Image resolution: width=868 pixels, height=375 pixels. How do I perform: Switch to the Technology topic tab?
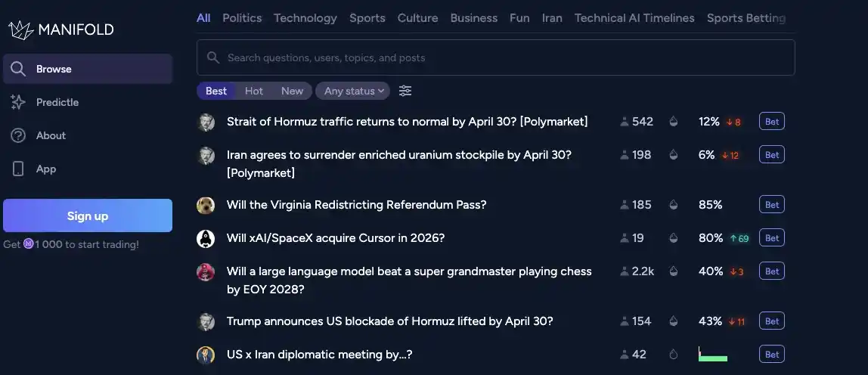[x=305, y=17]
